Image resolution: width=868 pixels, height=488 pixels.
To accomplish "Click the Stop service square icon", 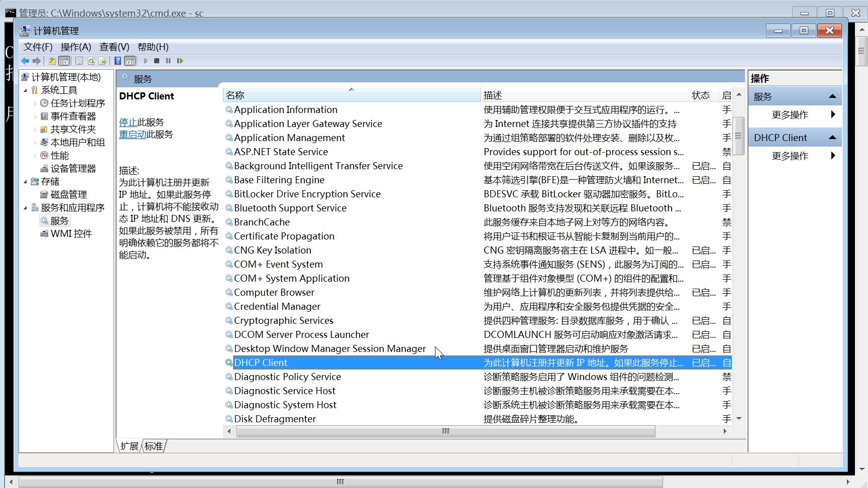I will [x=157, y=61].
